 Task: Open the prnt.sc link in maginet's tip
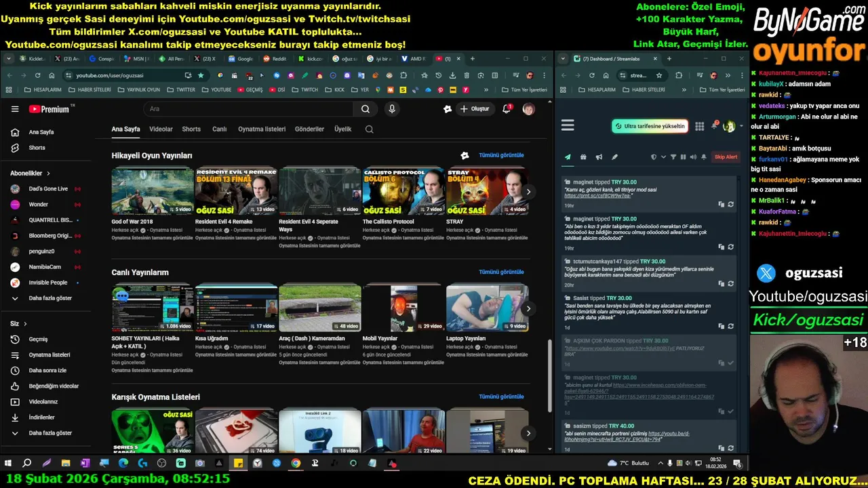click(597, 196)
